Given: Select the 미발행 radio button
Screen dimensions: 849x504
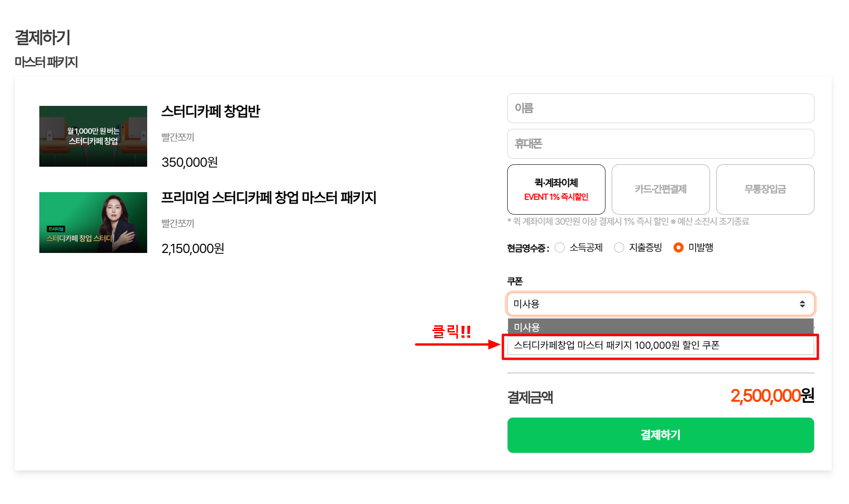Looking at the screenshot, I should (x=678, y=248).
